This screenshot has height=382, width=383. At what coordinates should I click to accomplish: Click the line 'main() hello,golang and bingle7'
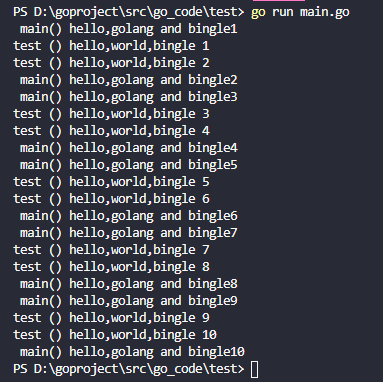click(x=128, y=233)
